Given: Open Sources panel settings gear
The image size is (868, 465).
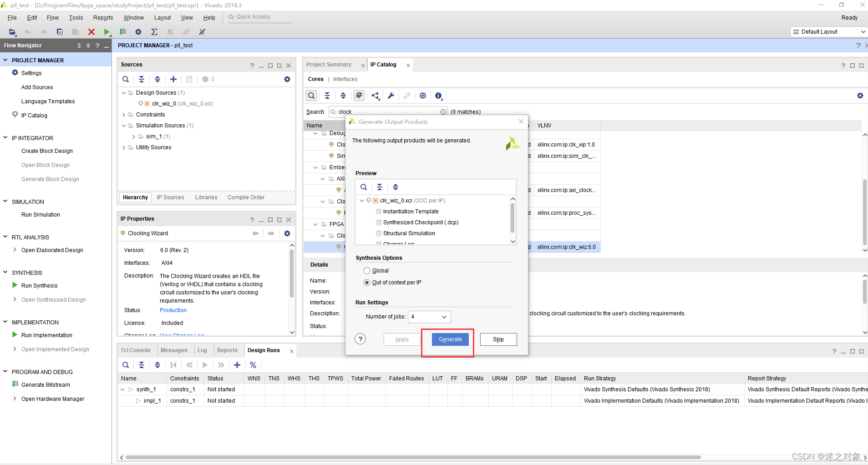Looking at the screenshot, I should pos(287,79).
